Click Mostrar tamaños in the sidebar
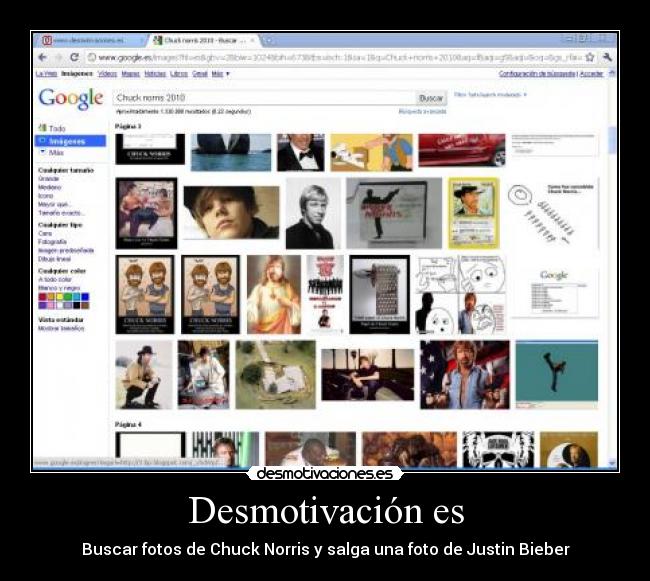 coord(61,328)
